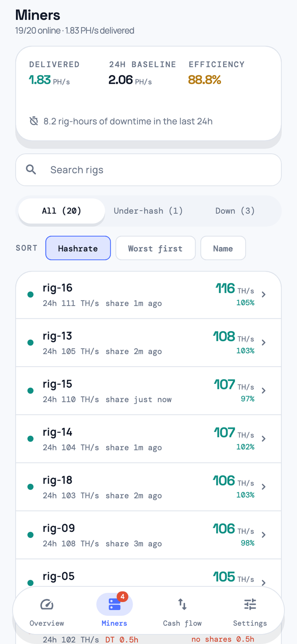297x644 pixels.
Task: Click the downtime alarm-off icon
Action: pyautogui.click(x=34, y=121)
